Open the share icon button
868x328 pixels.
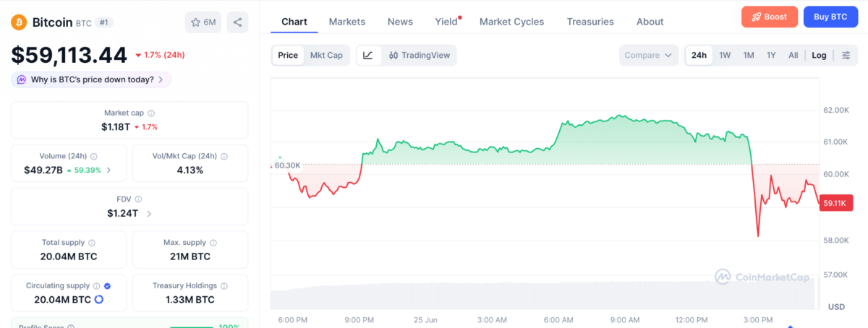tap(237, 22)
